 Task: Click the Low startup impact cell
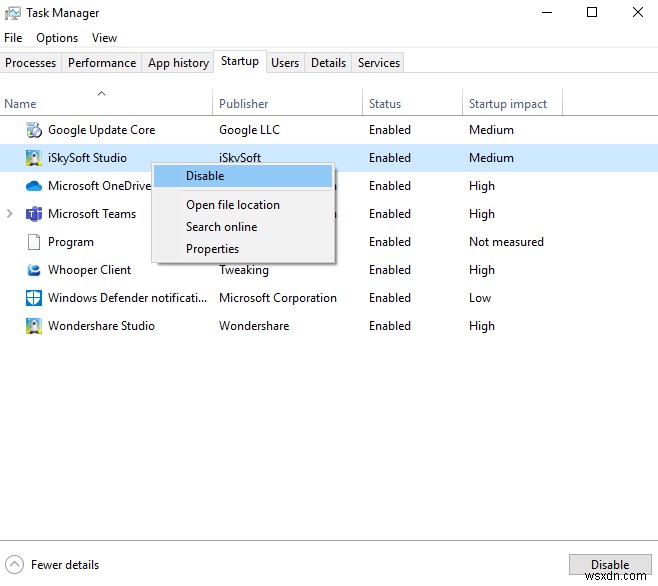click(480, 298)
